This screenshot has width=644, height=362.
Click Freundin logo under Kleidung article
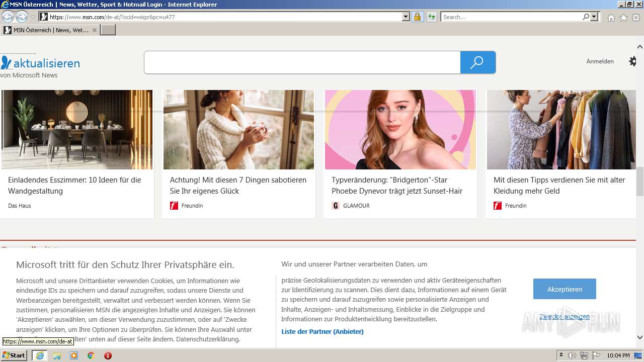(x=498, y=206)
